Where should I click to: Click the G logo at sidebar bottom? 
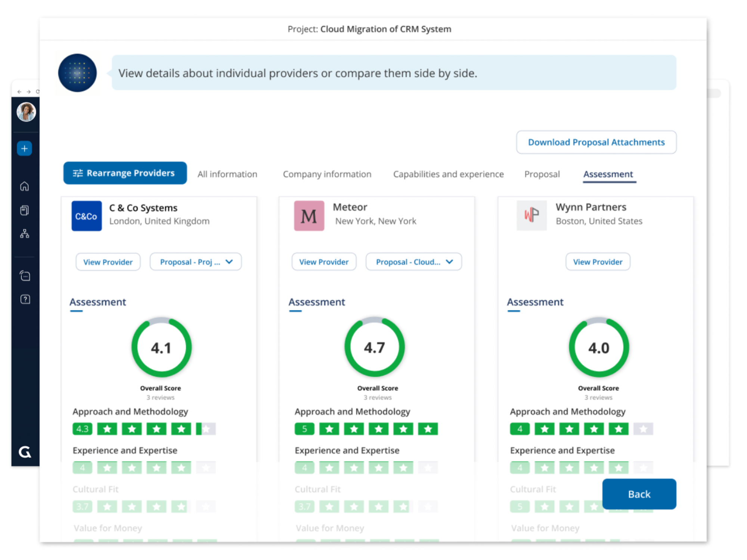pos(25,452)
